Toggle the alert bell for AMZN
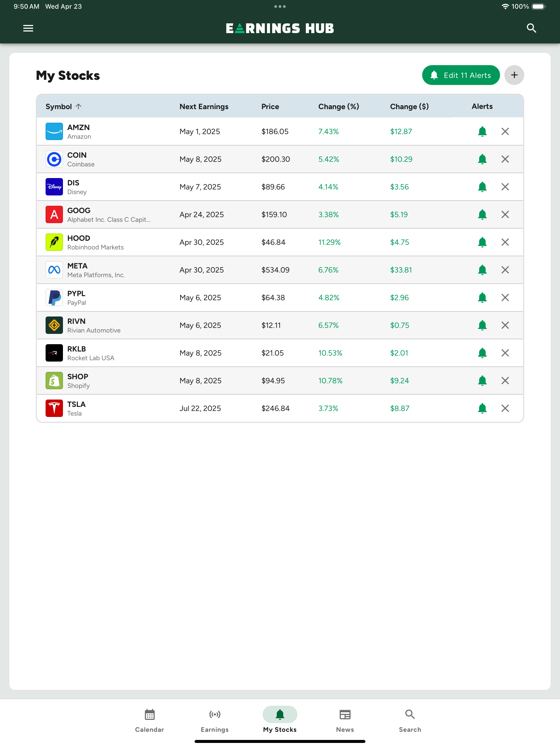Viewport: 560px width, 747px height. coord(482,131)
